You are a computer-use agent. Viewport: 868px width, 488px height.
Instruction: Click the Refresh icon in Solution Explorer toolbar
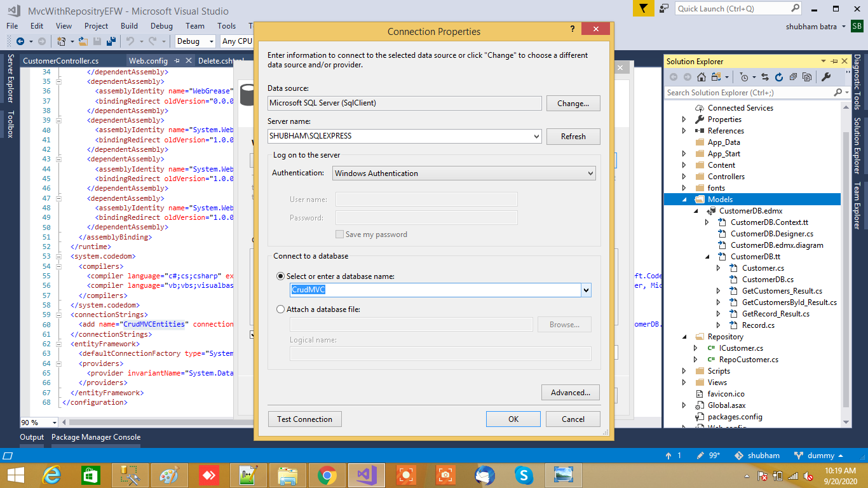tap(779, 77)
